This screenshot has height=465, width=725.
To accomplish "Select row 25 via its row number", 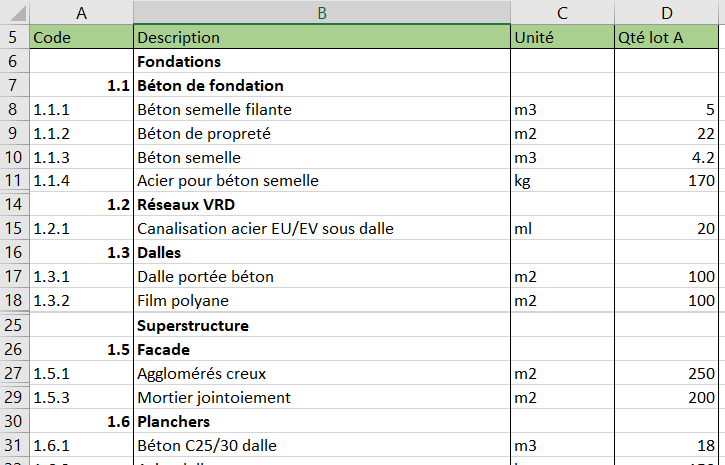I will point(14,325).
